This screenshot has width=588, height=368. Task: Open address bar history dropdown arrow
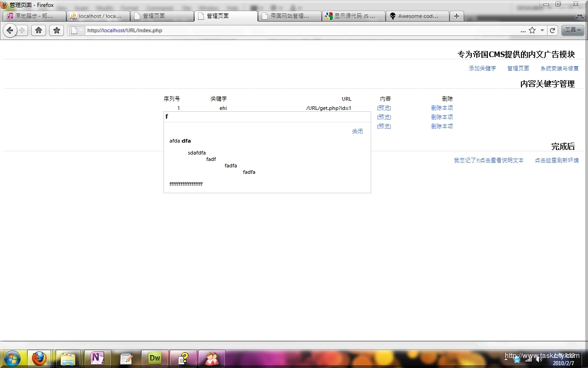(x=542, y=30)
